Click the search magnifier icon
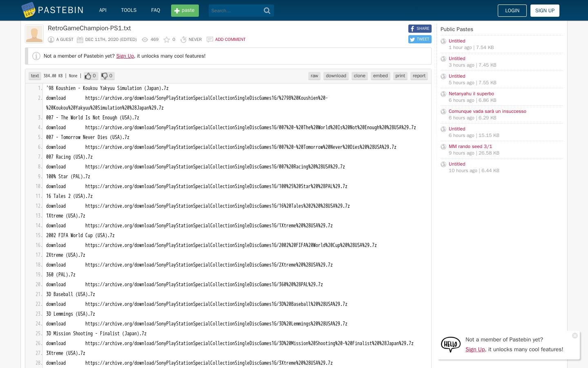 coord(267,11)
